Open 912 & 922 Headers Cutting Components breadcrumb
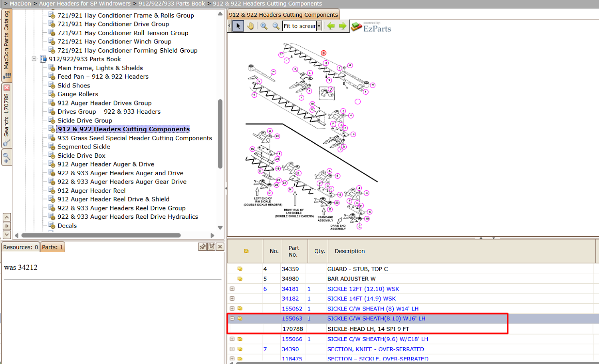599x364 pixels. [x=267, y=4]
